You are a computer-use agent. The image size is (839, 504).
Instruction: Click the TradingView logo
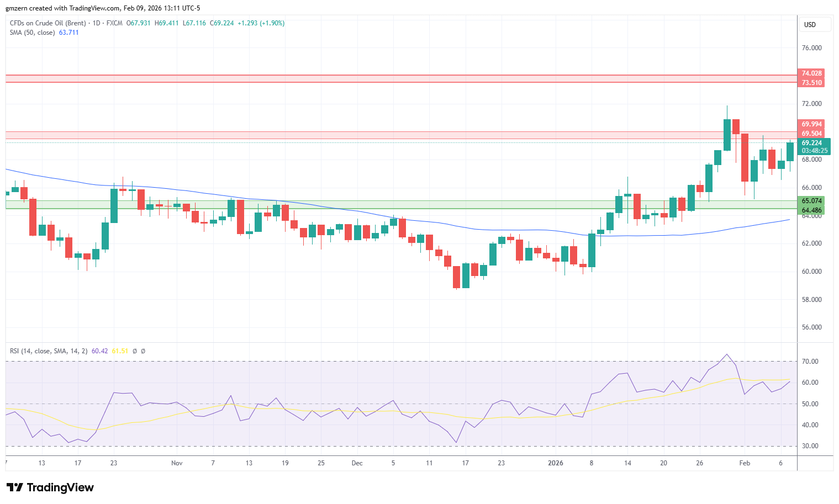[x=50, y=487]
